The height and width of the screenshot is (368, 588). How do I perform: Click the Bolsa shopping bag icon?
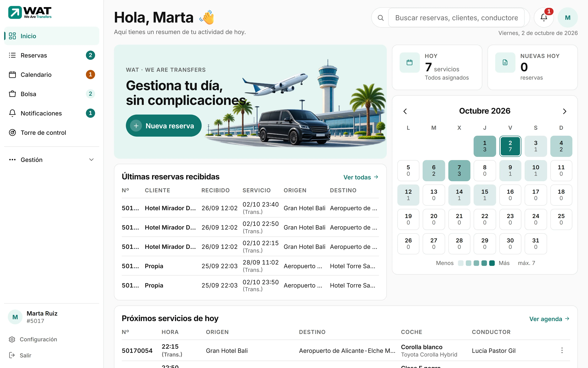(x=12, y=94)
